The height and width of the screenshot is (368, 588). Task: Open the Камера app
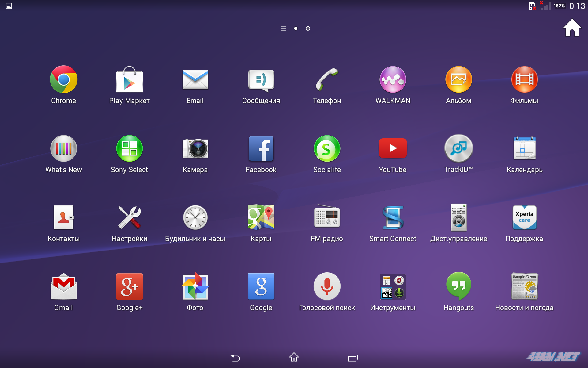(195, 148)
